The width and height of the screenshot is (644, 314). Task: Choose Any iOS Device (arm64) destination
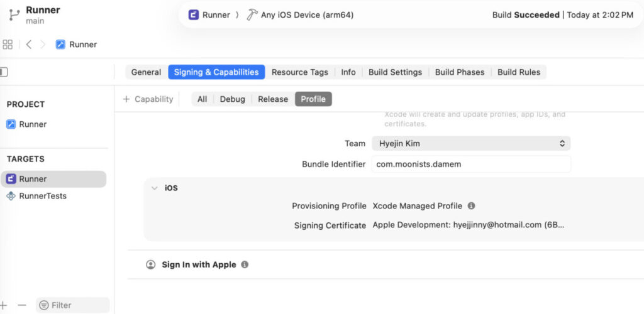307,15
